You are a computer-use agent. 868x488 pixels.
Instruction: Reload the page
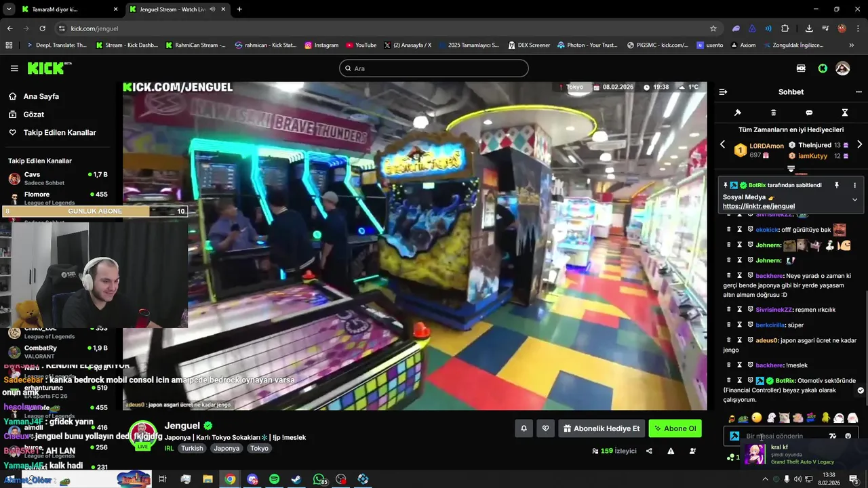point(42,28)
